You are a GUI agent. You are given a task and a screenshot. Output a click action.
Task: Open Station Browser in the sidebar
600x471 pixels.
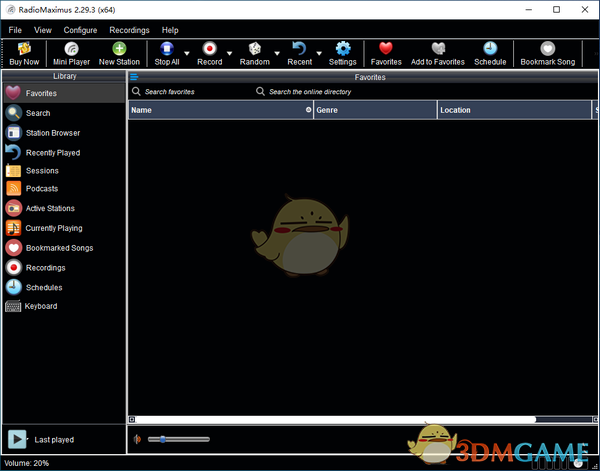coord(64,133)
